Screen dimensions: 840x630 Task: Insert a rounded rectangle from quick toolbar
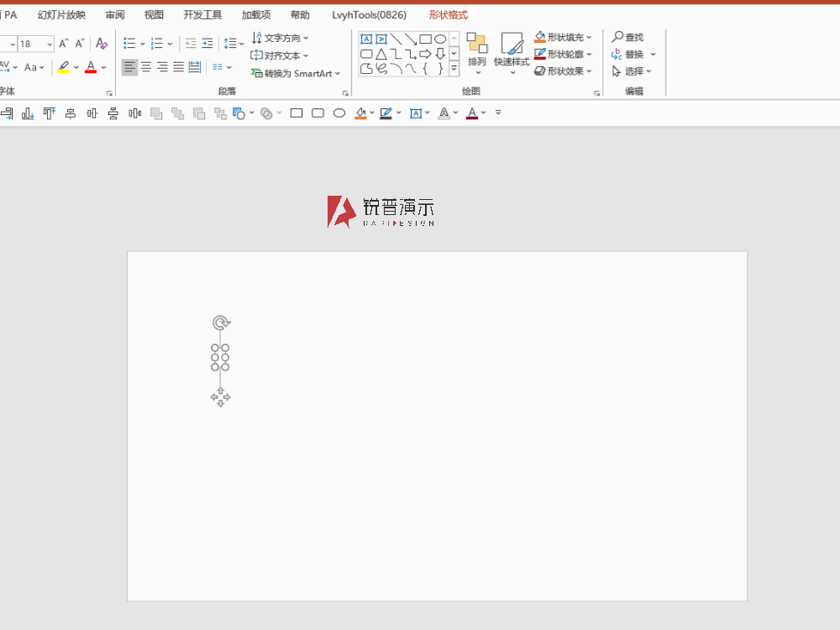(318, 113)
